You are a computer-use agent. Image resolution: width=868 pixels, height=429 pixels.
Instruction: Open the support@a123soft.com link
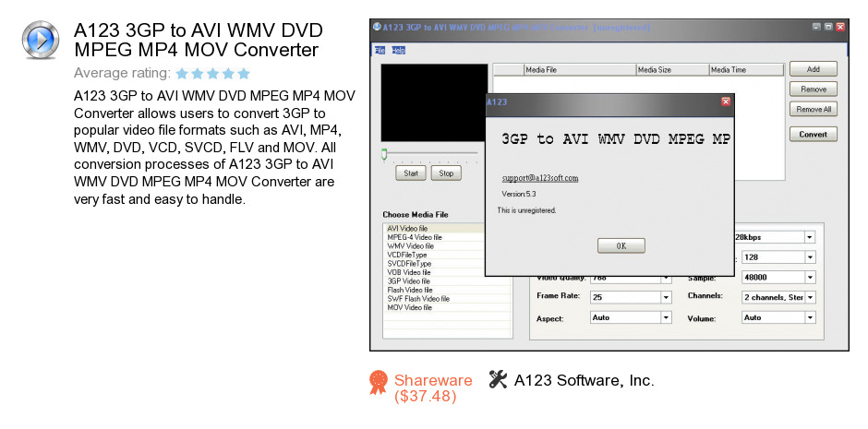(540, 178)
